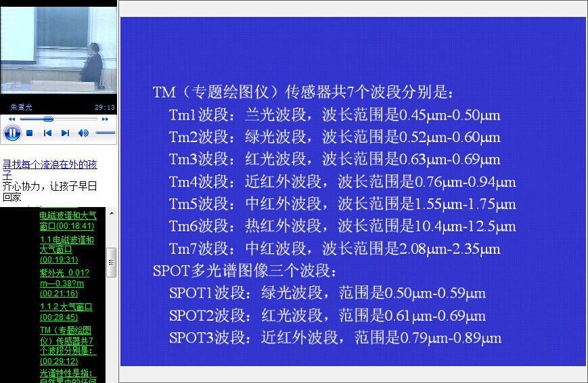Pause the lecture video playback

12,133
